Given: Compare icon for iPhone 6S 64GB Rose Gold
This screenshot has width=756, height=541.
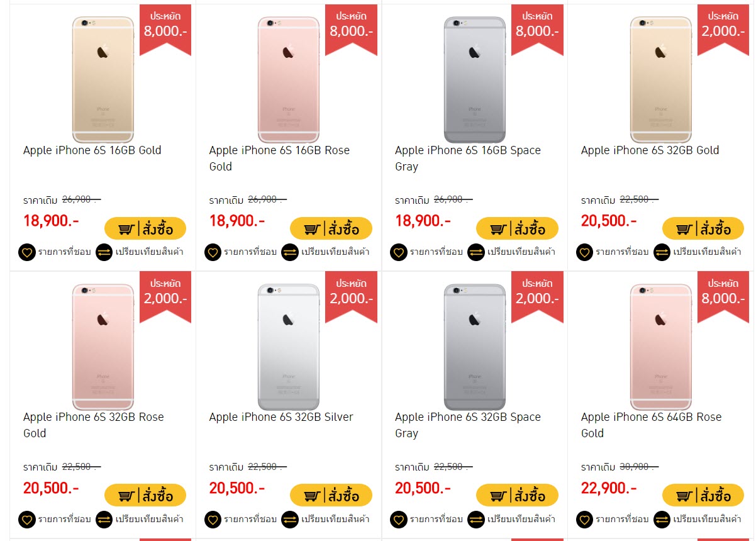Looking at the screenshot, I should pyautogui.click(x=662, y=520).
